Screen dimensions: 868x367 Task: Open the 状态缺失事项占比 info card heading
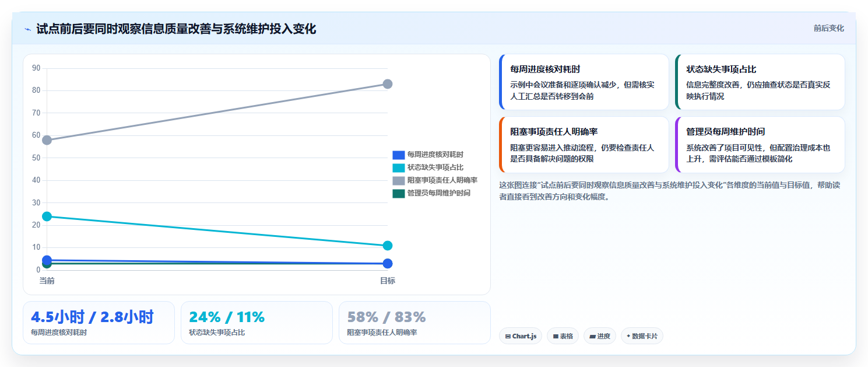[x=721, y=69]
